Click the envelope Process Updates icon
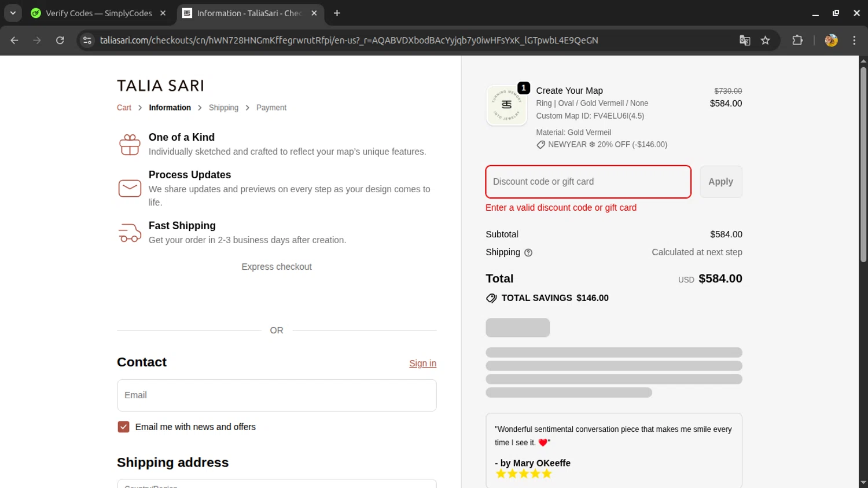Viewport: 868px width, 488px height. click(130, 188)
